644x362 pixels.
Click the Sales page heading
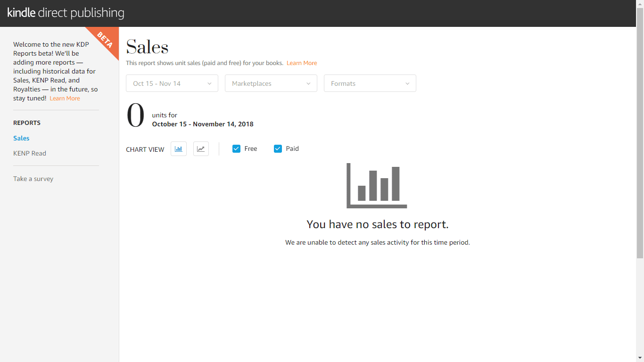[x=147, y=47]
